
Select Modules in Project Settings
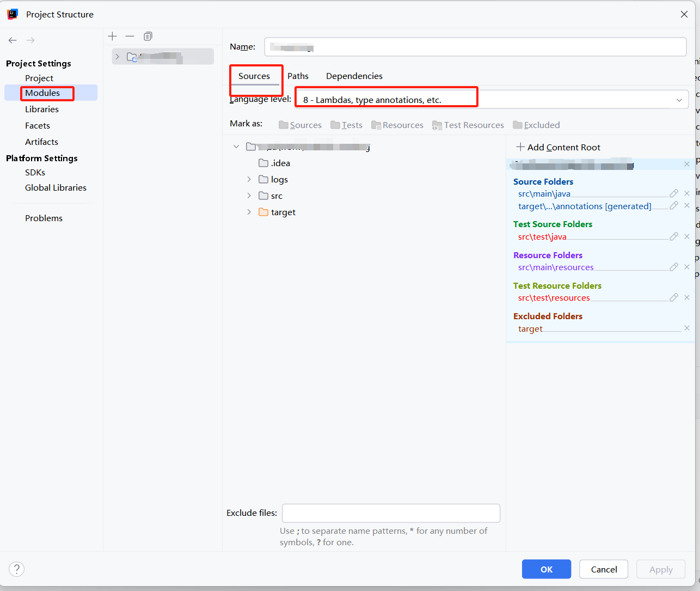42,93
